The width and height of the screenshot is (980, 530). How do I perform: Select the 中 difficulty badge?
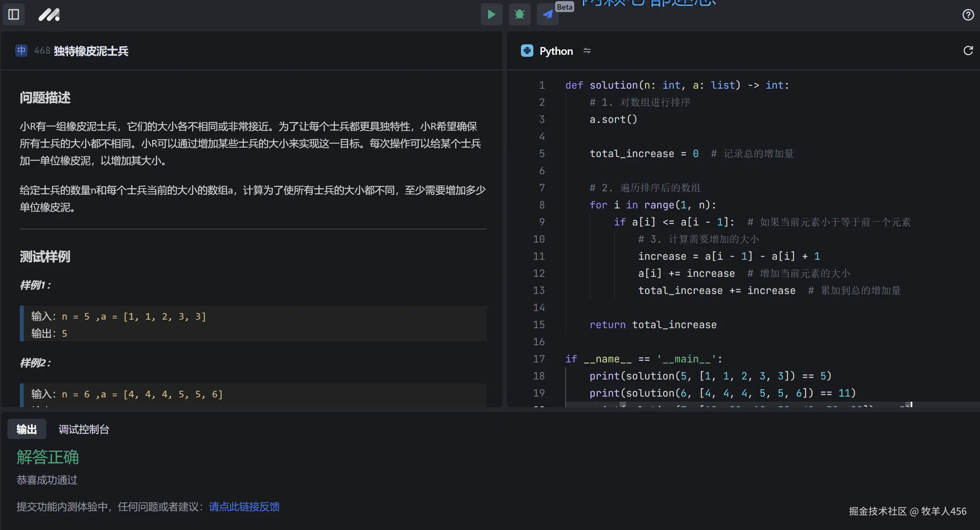coord(21,51)
